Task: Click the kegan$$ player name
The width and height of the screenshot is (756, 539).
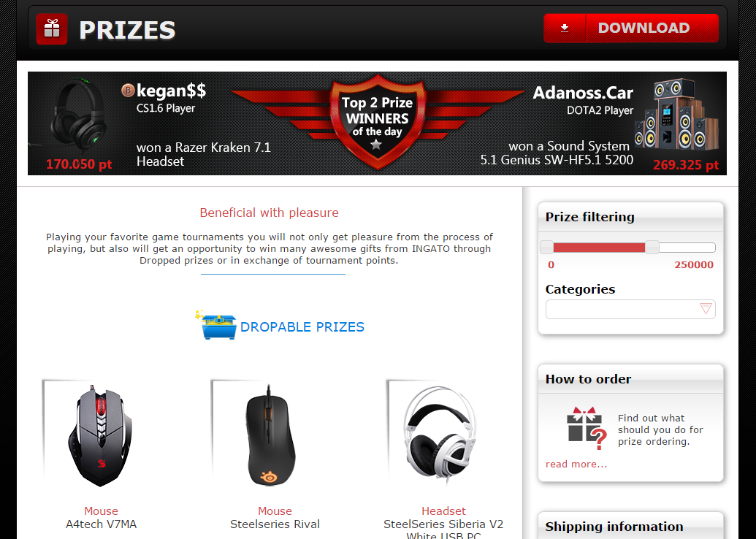Action: (171, 90)
